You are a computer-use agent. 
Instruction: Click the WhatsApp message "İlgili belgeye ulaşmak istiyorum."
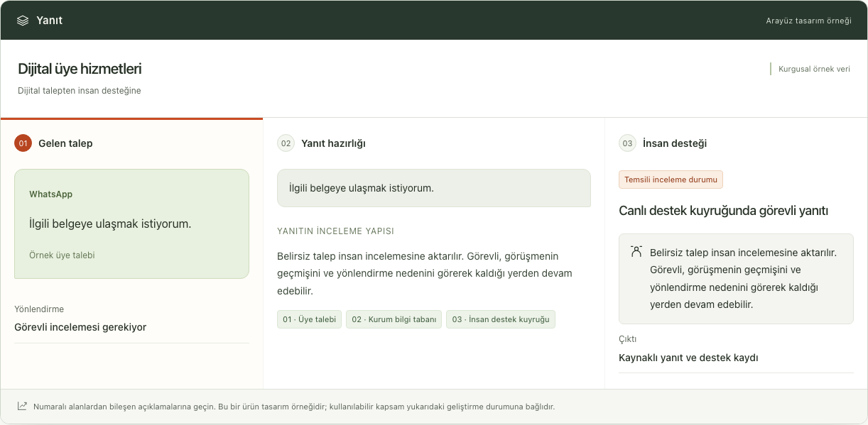(x=110, y=223)
